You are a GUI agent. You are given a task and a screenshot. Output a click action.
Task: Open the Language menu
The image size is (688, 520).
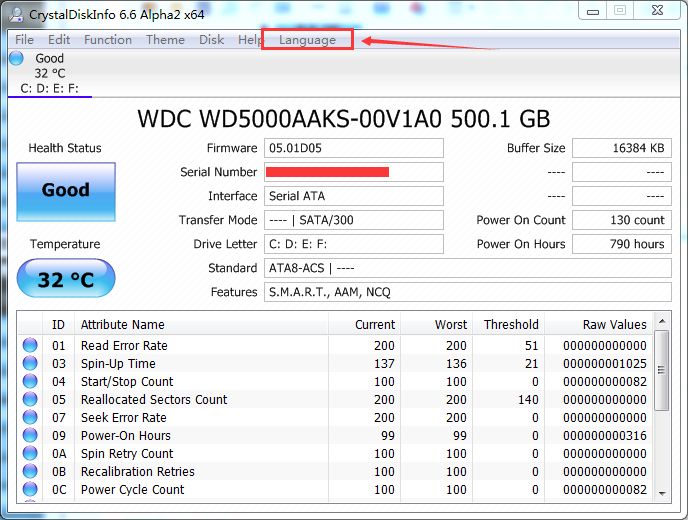point(307,40)
